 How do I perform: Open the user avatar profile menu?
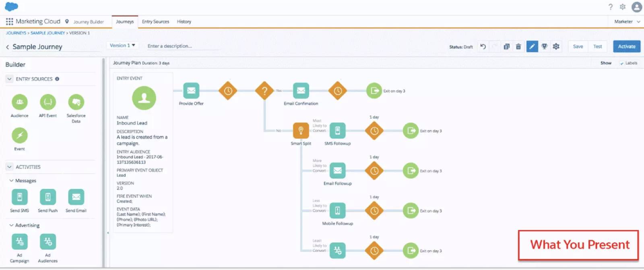coord(637,7)
